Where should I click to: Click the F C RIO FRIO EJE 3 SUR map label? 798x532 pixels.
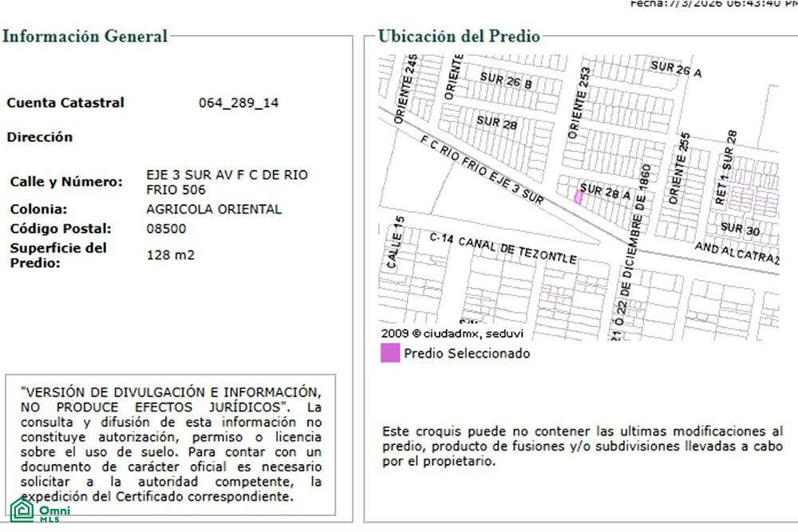[x=483, y=171]
